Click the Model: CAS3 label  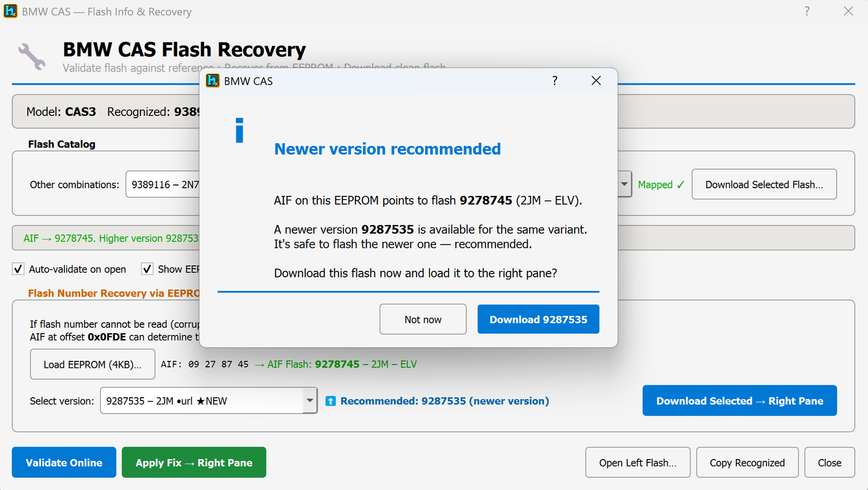pyautogui.click(x=61, y=112)
